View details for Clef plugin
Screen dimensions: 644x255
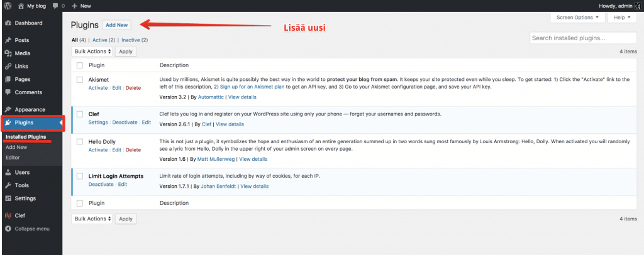230,124
